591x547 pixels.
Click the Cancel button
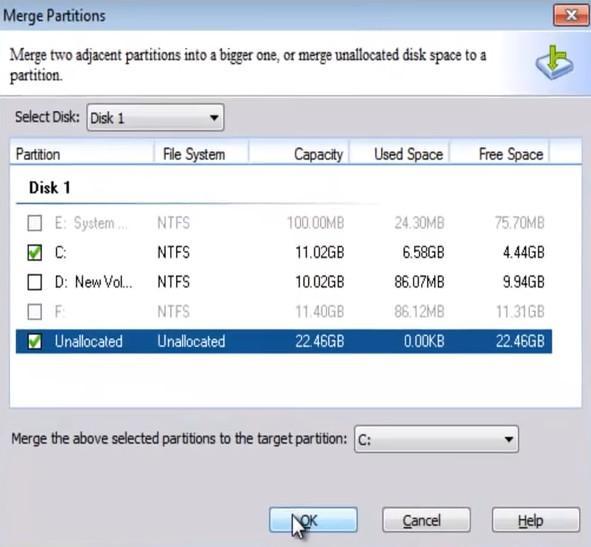tap(426, 520)
